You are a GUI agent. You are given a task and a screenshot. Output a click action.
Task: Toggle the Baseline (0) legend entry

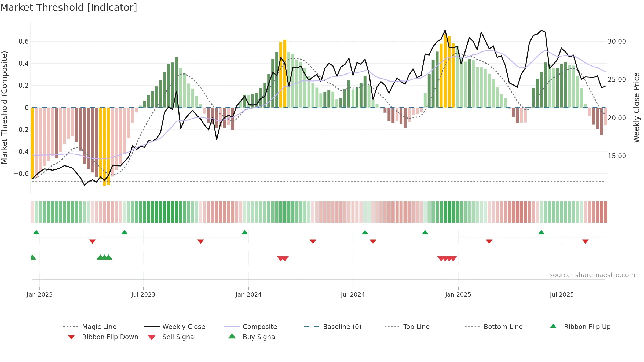click(333, 327)
